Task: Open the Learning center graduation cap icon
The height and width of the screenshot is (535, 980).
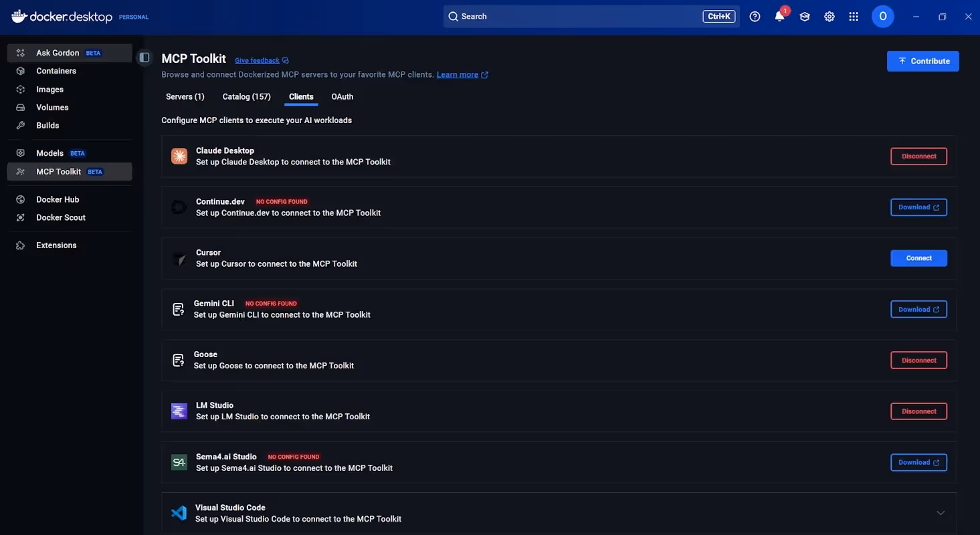Action: (805, 17)
